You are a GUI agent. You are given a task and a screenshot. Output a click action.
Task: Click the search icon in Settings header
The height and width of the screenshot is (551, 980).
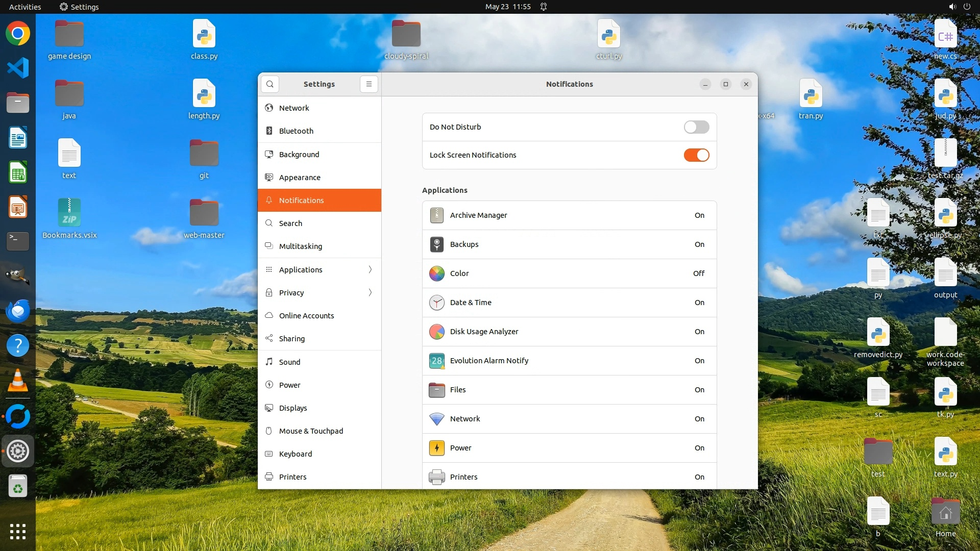[270, 84]
